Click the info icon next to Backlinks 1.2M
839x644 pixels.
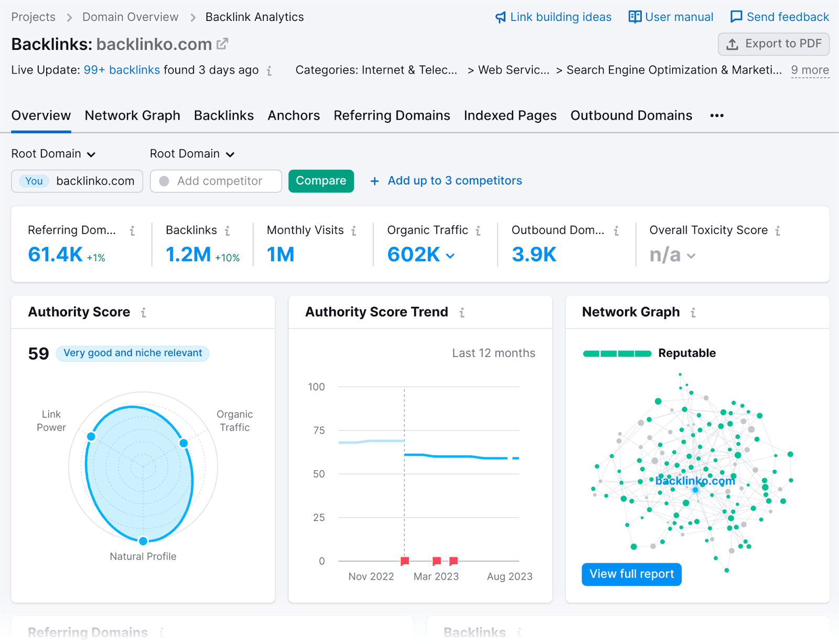click(x=228, y=230)
